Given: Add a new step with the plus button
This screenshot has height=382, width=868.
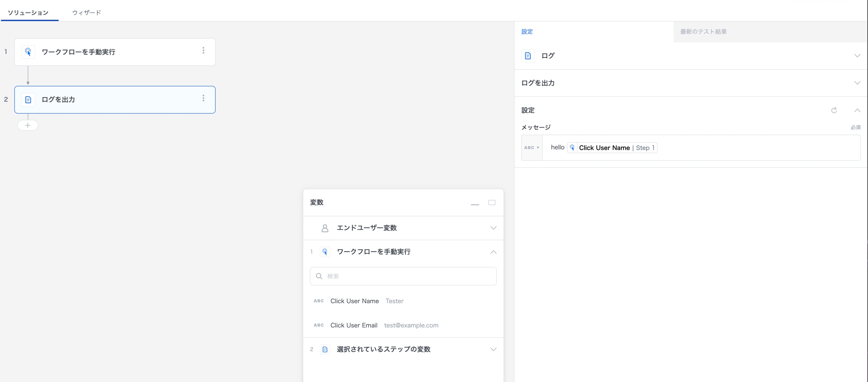Looking at the screenshot, I should click(28, 125).
